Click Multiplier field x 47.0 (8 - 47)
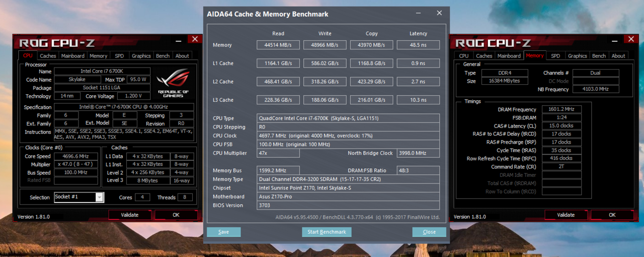 (76, 164)
